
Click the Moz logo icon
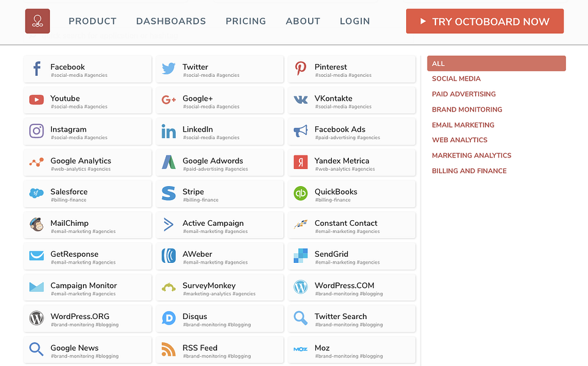click(x=301, y=349)
